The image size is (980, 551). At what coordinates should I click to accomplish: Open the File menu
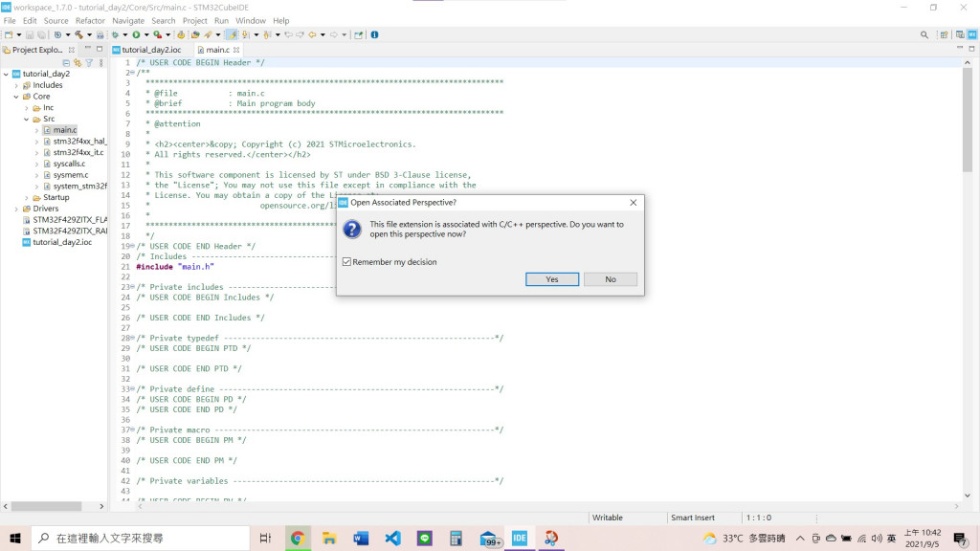(x=10, y=21)
